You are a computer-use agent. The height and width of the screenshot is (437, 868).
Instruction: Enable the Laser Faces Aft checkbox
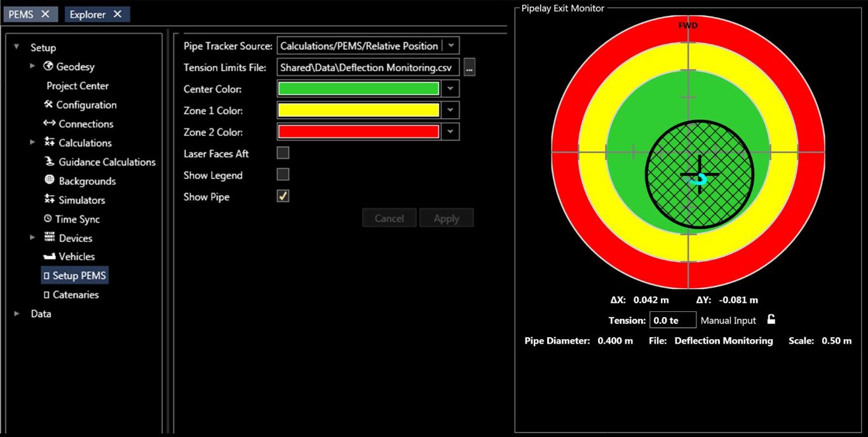click(x=283, y=153)
